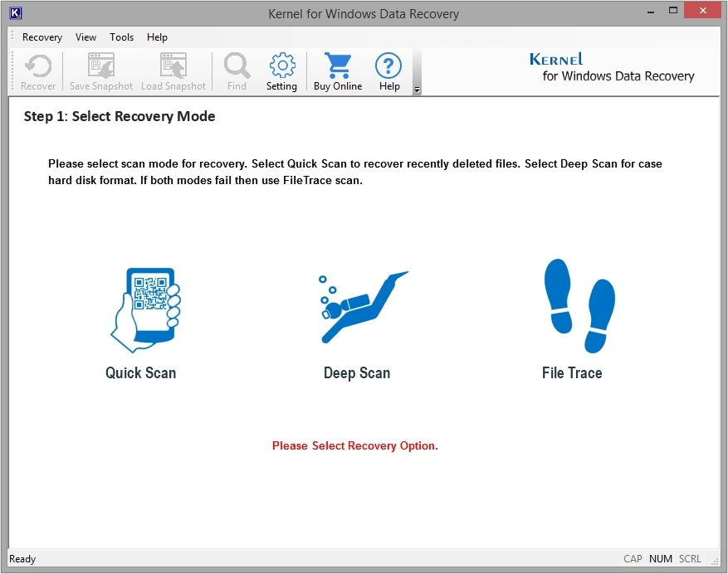Click the Kernel for Windows Data Recovery logo
This screenshot has width=728, height=574.
(x=612, y=68)
